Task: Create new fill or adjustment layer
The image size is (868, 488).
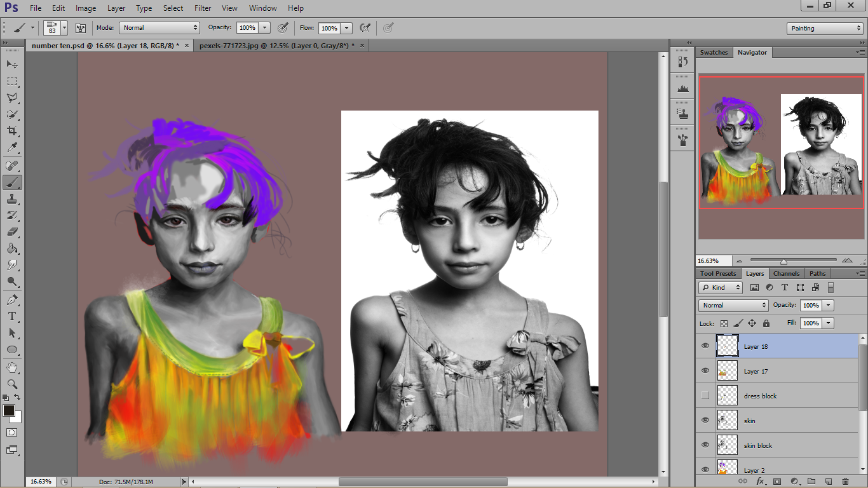Action: coord(794,482)
